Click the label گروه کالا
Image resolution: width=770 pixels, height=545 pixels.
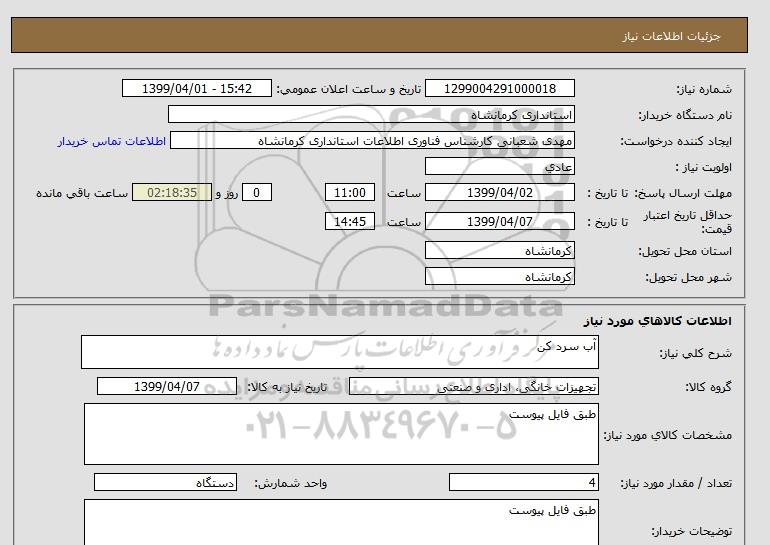click(x=708, y=387)
